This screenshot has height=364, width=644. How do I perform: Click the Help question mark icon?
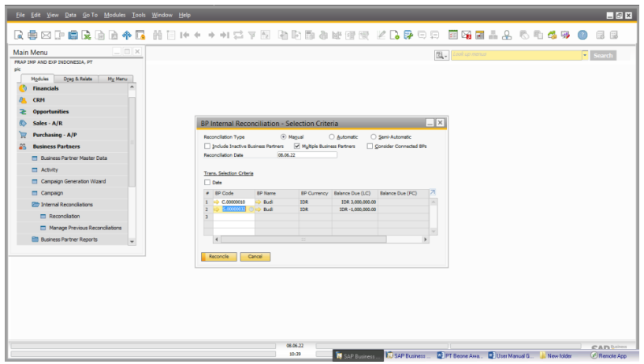pyautogui.click(x=583, y=35)
